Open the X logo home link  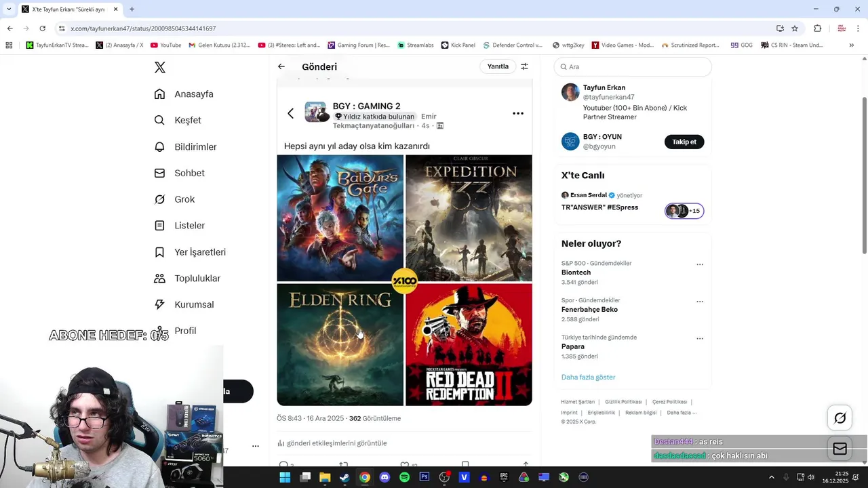[160, 67]
